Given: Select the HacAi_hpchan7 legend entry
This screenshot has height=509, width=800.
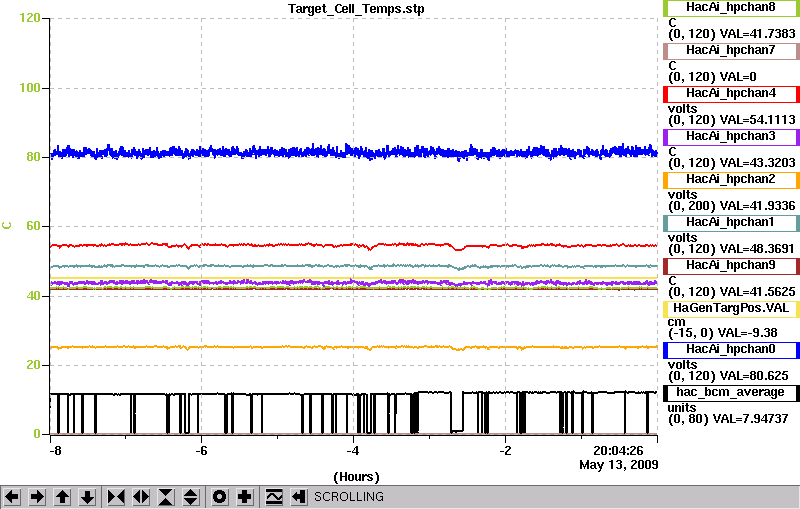Looking at the screenshot, I should pyautogui.click(x=731, y=50).
